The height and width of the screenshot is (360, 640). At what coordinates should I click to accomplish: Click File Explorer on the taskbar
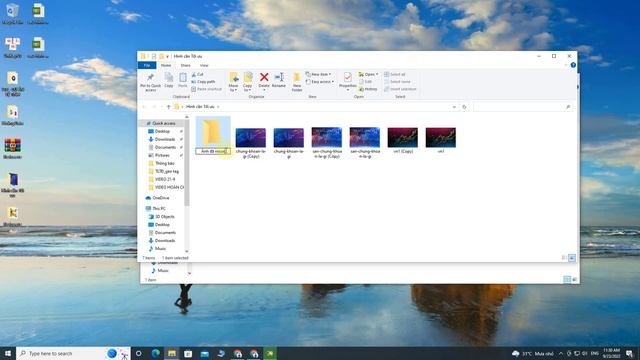[172, 353]
